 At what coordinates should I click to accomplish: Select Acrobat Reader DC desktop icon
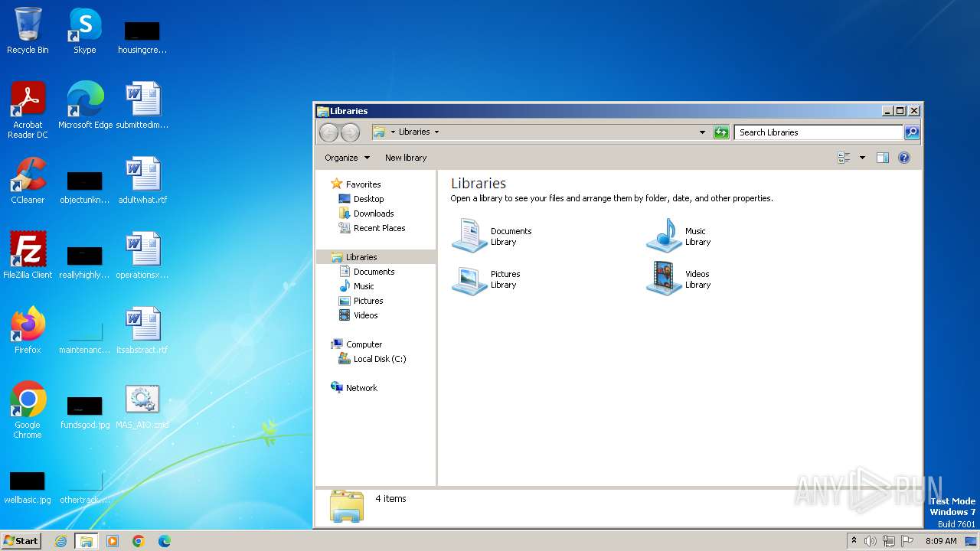(x=28, y=110)
